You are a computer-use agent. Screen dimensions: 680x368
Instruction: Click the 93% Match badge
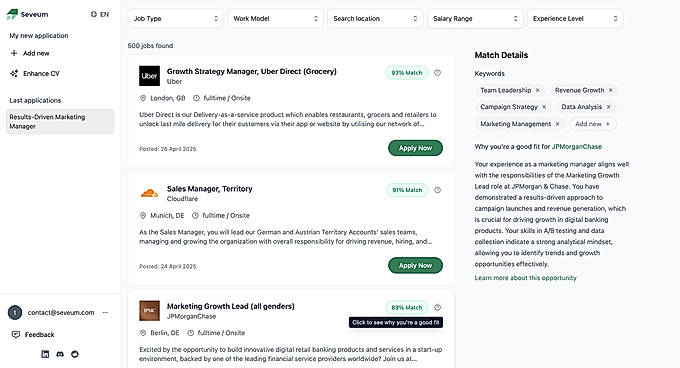pyautogui.click(x=407, y=73)
